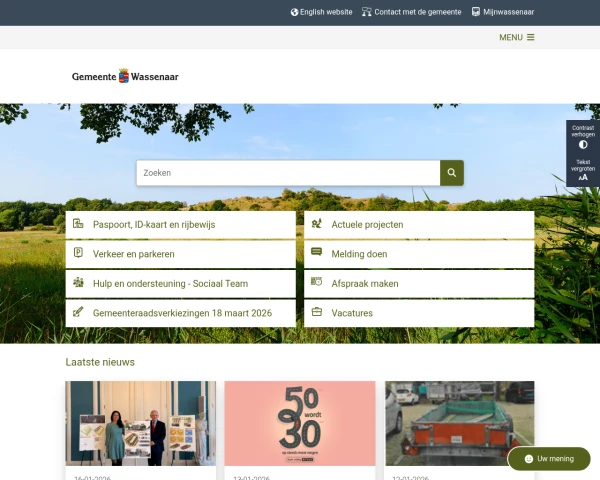600x480 pixels.
Task: Open Actuele projecten page
Action: tap(419, 225)
